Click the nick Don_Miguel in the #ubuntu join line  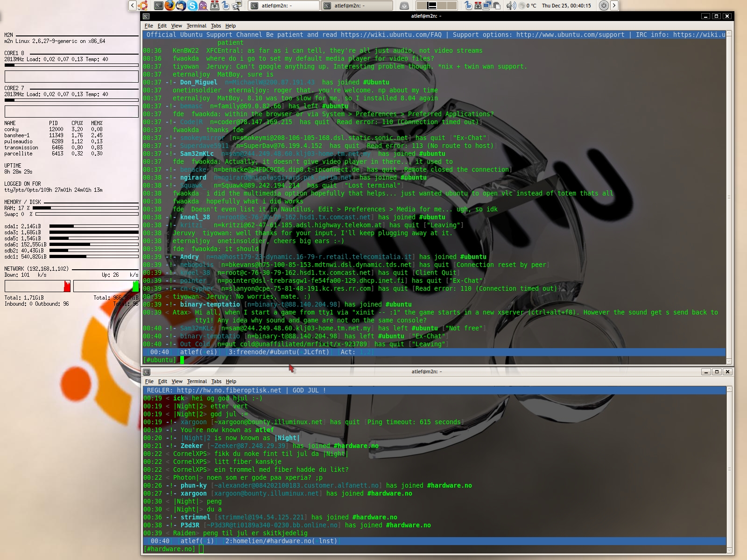199,82
